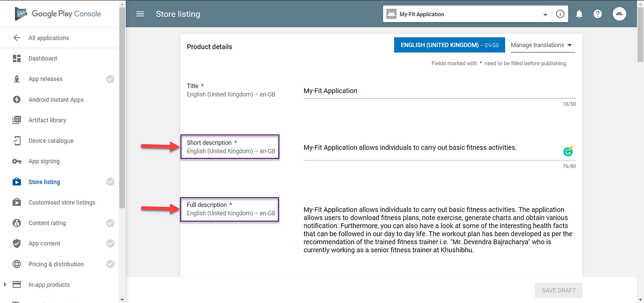This screenshot has width=644, height=303.
Task: Click the App releases rocket icon
Action: coord(17,79)
